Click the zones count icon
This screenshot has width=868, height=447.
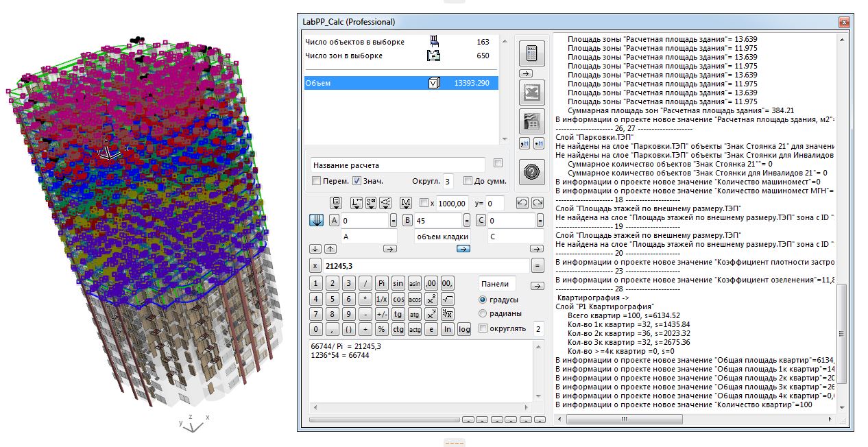tap(433, 56)
